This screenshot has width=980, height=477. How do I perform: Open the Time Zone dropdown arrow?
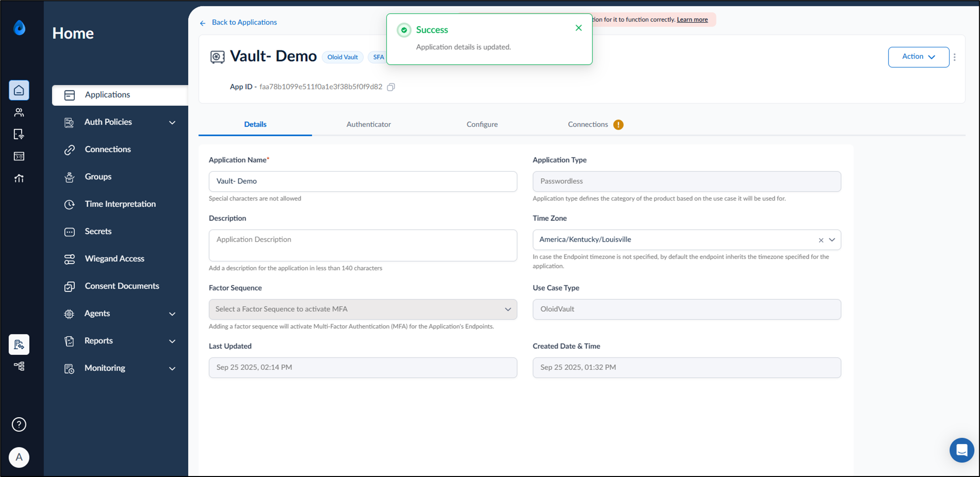click(832, 240)
